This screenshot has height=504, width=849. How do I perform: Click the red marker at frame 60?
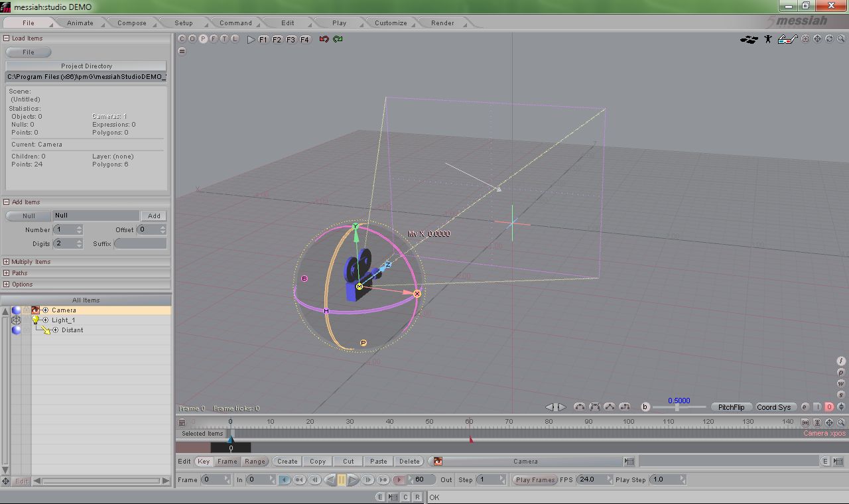pos(471,439)
